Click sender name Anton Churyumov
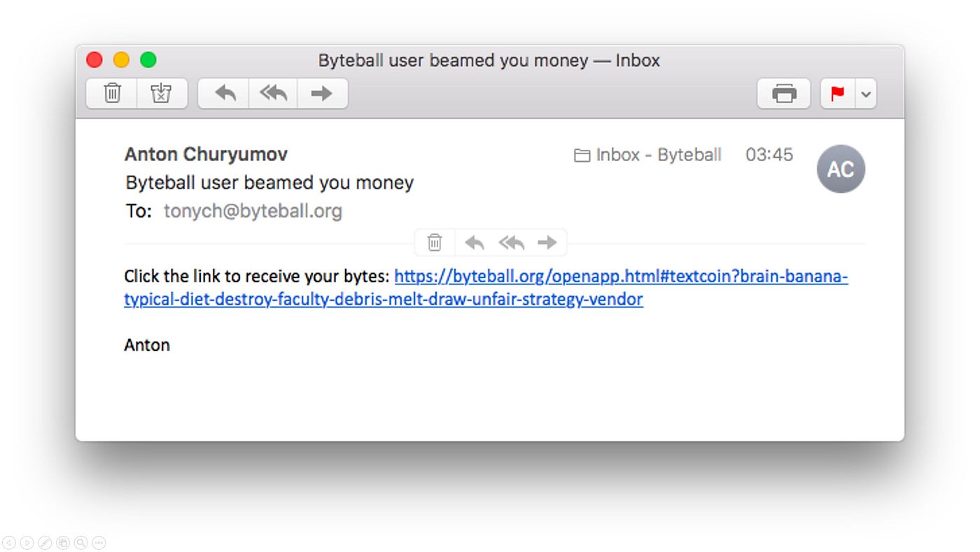The image size is (980, 552). click(x=206, y=154)
